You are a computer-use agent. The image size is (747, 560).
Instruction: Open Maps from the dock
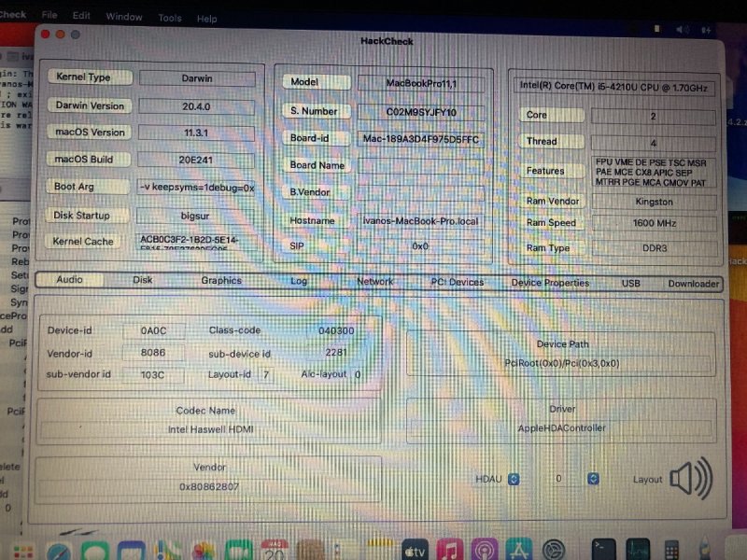pos(167,552)
